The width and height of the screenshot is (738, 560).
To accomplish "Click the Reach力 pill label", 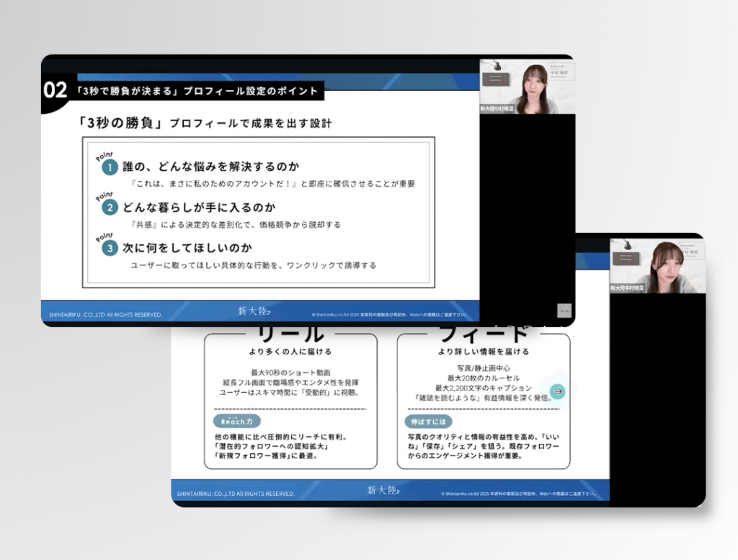I will [x=236, y=421].
